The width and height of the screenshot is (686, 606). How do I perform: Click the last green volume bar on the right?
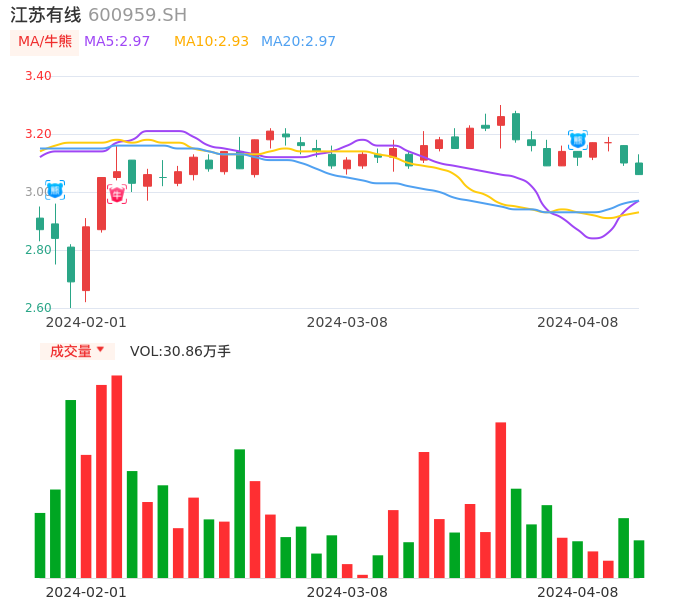(x=639, y=559)
